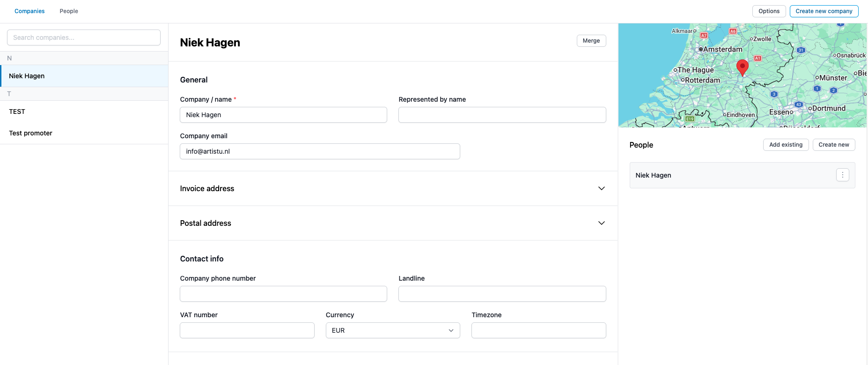Open the Options menu button
The height and width of the screenshot is (365, 868).
769,11
